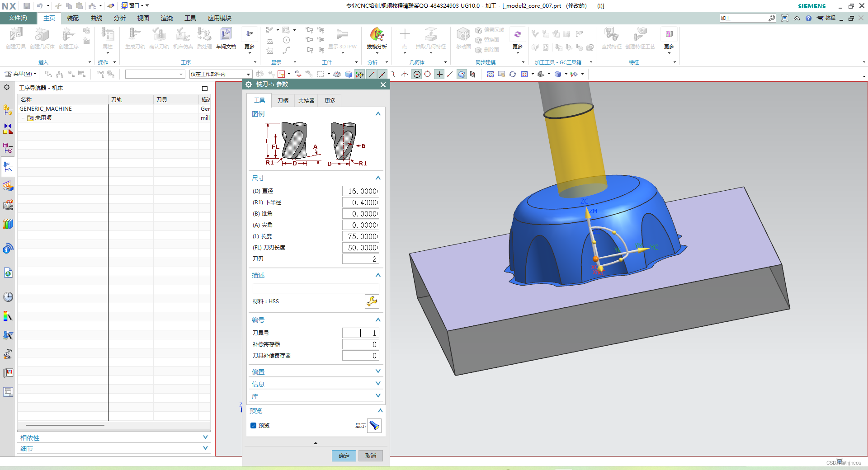Screen dimensions: 868x470
Task: Open the Analysis (分析) ribbon tab
Action: pos(120,18)
